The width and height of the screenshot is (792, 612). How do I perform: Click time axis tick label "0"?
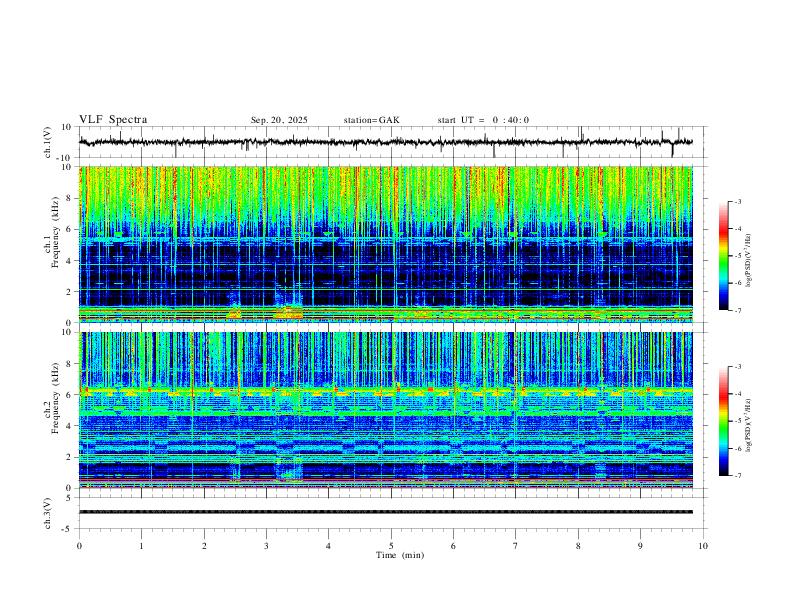pos(79,546)
